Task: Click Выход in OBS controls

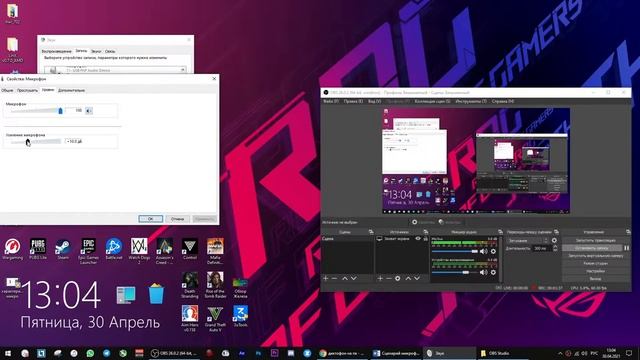Action: pyautogui.click(x=596, y=278)
